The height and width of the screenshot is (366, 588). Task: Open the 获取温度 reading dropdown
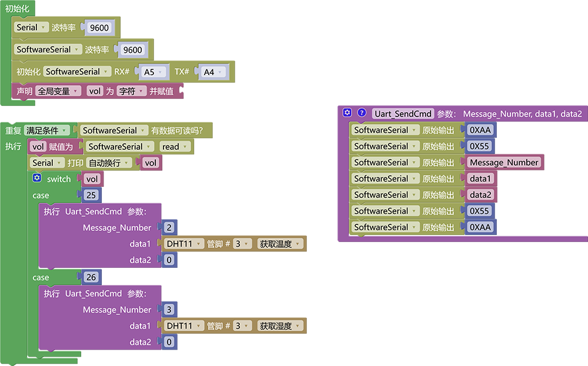[x=280, y=244]
